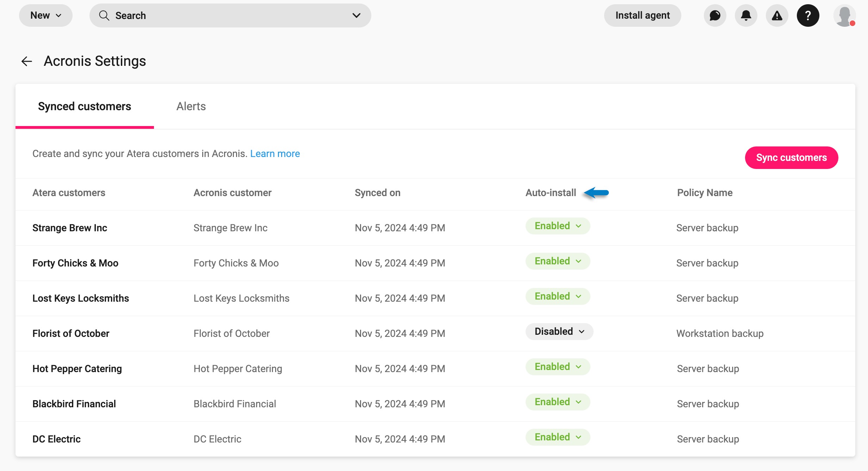The height and width of the screenshot is (471, 868).
Task: Open the user profile avatar
Action: (844, 15)
